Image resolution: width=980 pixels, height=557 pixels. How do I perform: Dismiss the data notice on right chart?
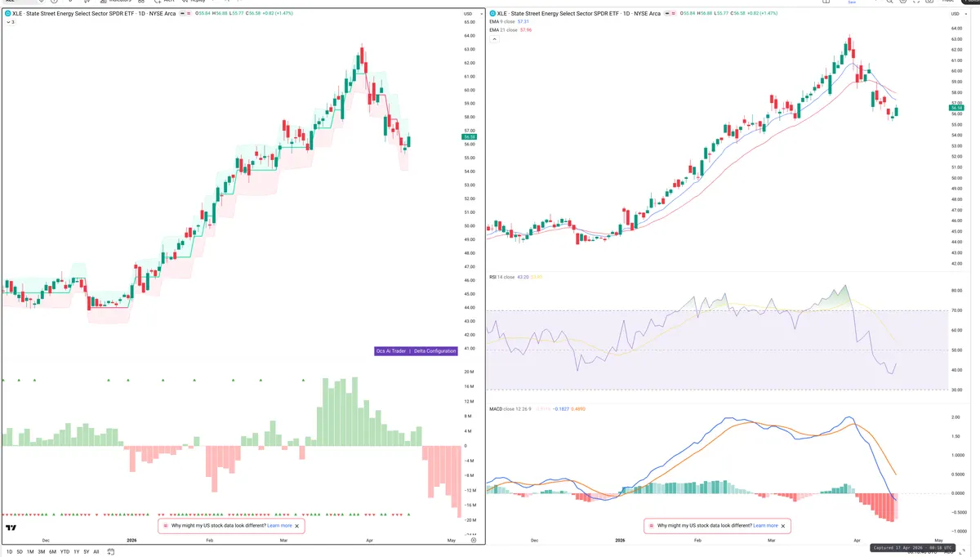coord(783,526)
